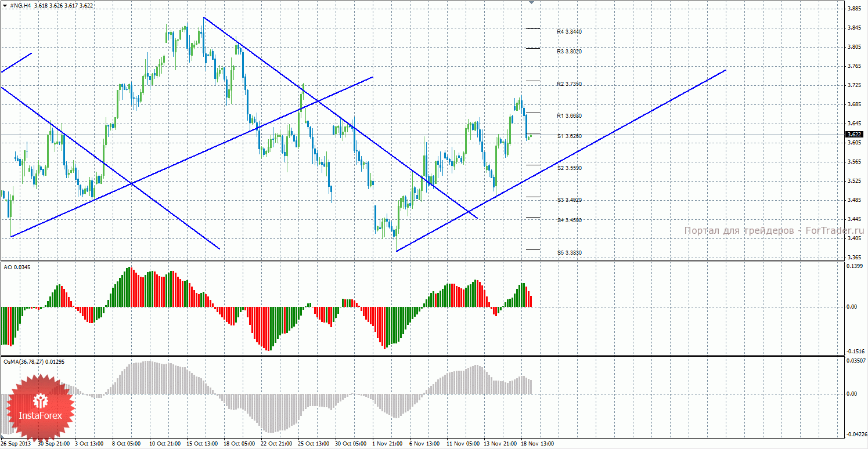This screenshot has width=868, height=449.
Task: Select 0.1399 on the AO scale
Action: point(856,266)
